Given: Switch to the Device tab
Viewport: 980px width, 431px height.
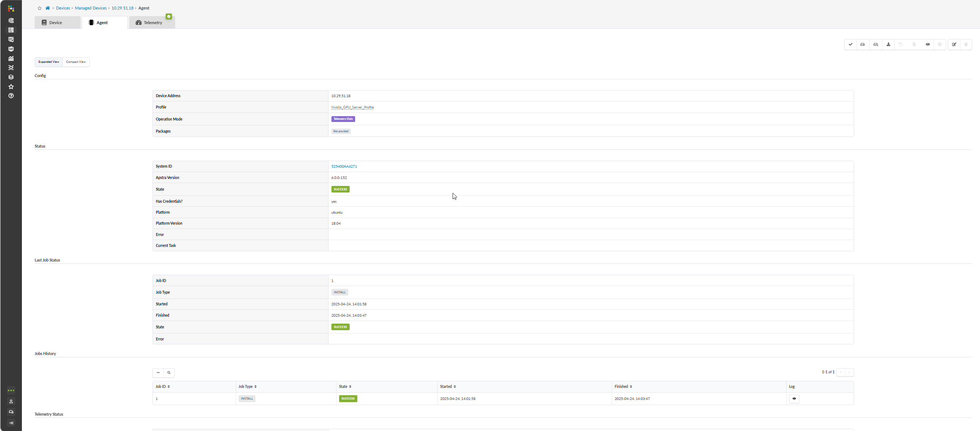Looking at the screenshot, I should pyautogui.click(x=55, y=23).
